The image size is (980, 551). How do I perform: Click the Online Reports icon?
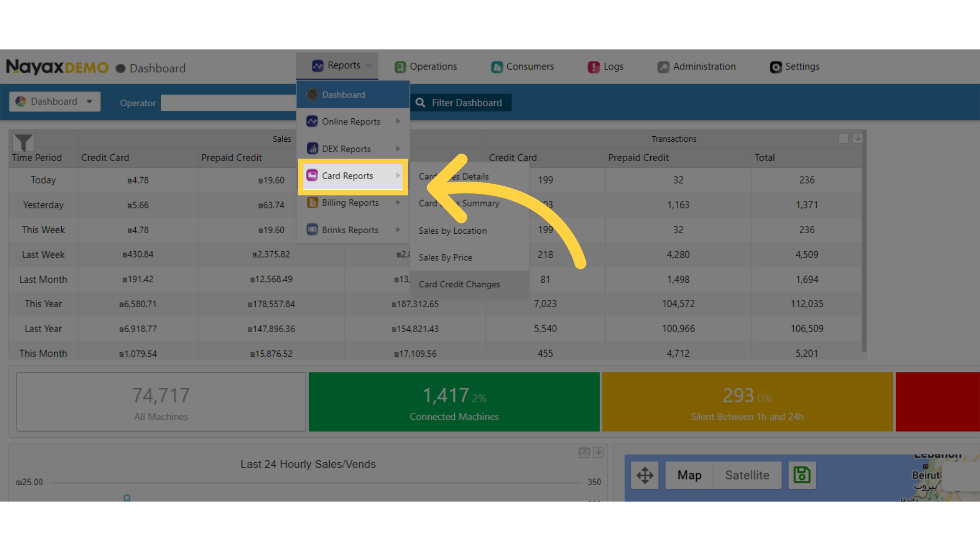click(x=312, y=121)
